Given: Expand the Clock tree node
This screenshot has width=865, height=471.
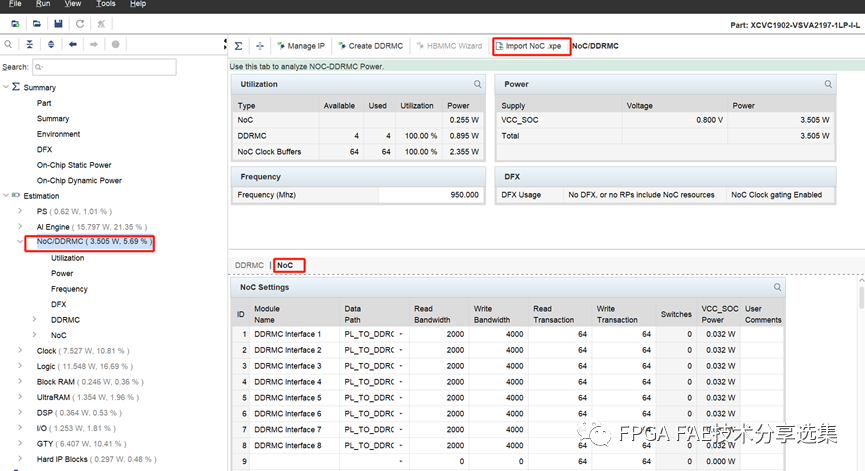Looking at the screenshot, I should [x=22, y=351].
